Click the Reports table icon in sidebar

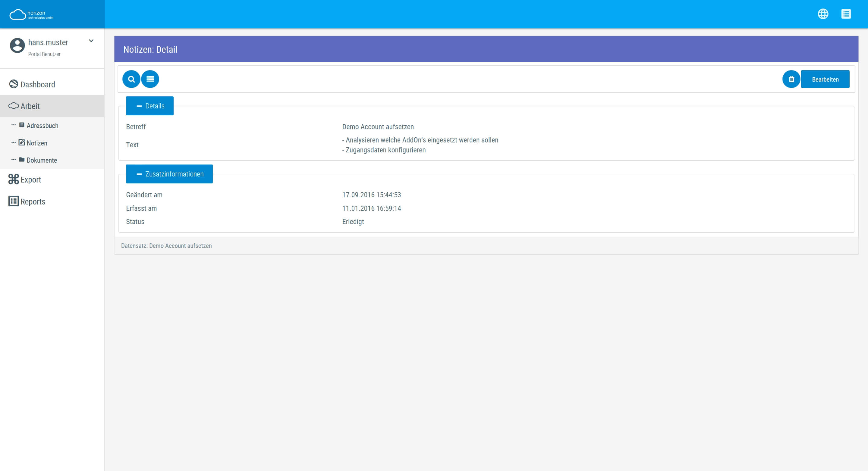(x=13, y=201)
